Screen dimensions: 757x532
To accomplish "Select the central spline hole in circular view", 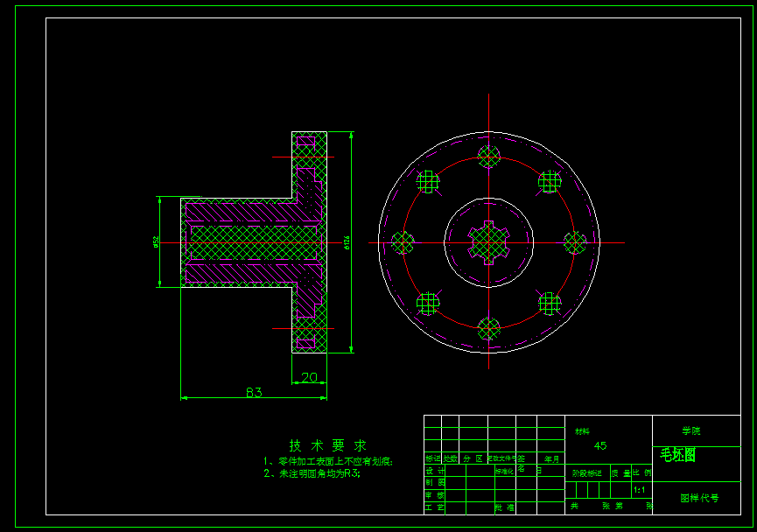I will click(x=488, y=243).
